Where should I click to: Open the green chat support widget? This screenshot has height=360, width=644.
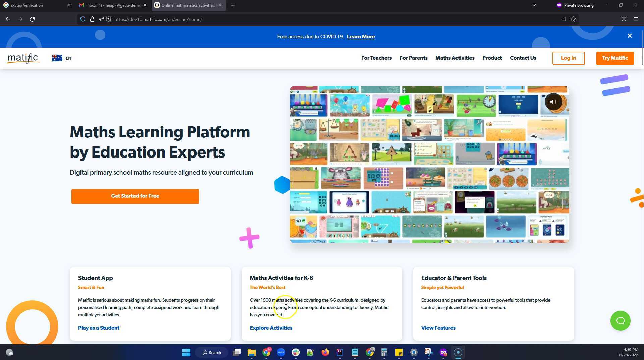coord(620,321)
